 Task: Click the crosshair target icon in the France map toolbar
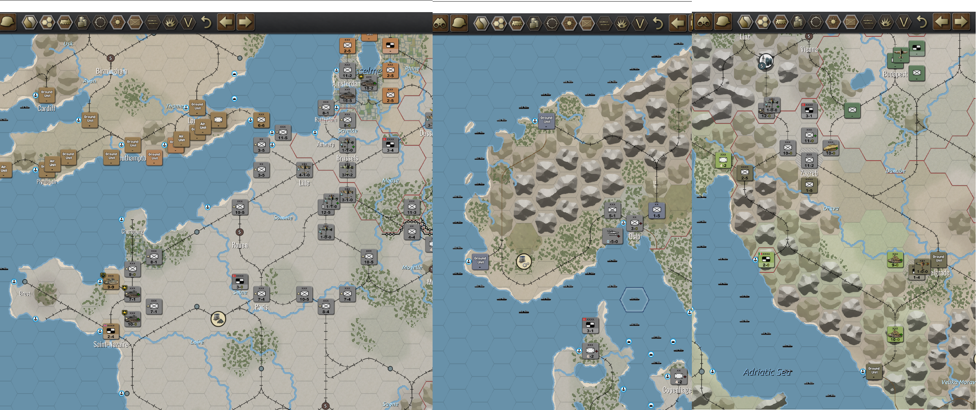click(x=100, y=22)
